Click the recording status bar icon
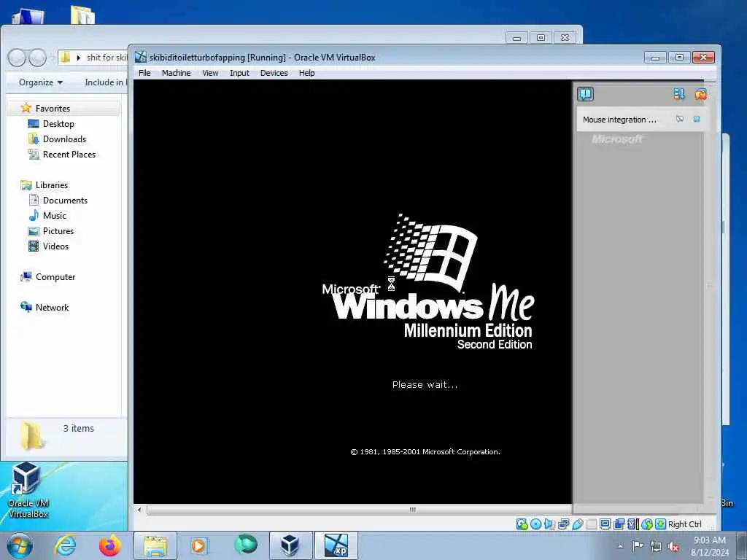 [619, 524]
